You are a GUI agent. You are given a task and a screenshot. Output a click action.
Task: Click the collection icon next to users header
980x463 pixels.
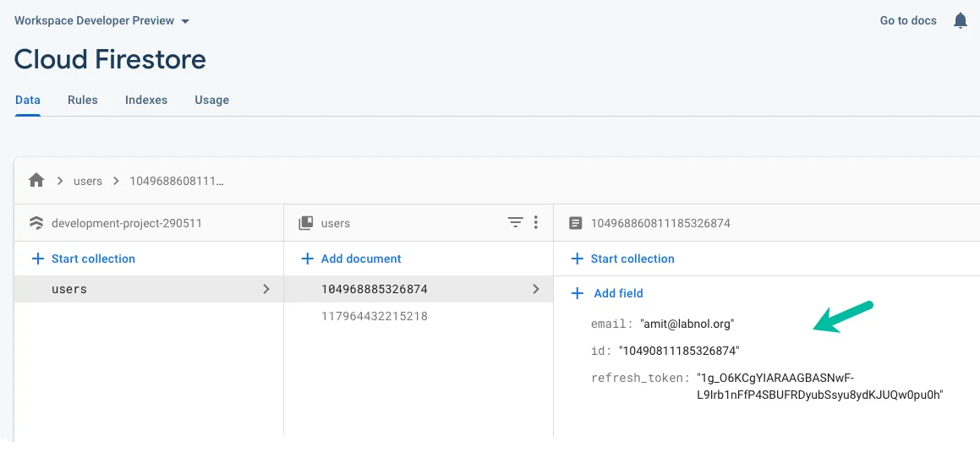305,223
